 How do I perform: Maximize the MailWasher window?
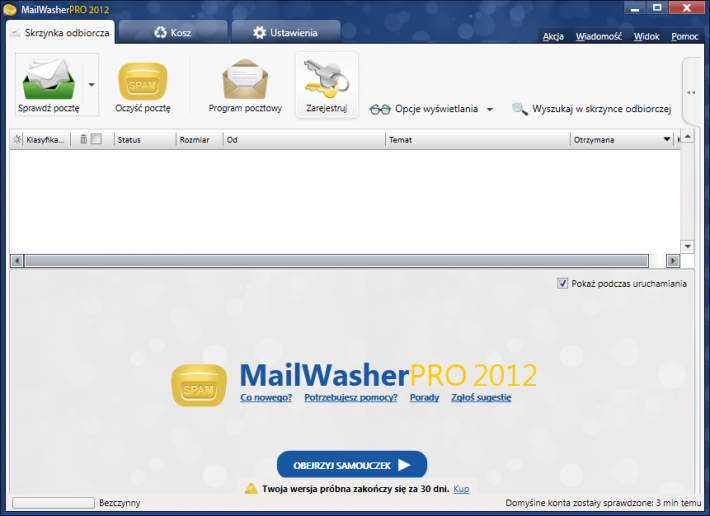click(x=657, y=8)
